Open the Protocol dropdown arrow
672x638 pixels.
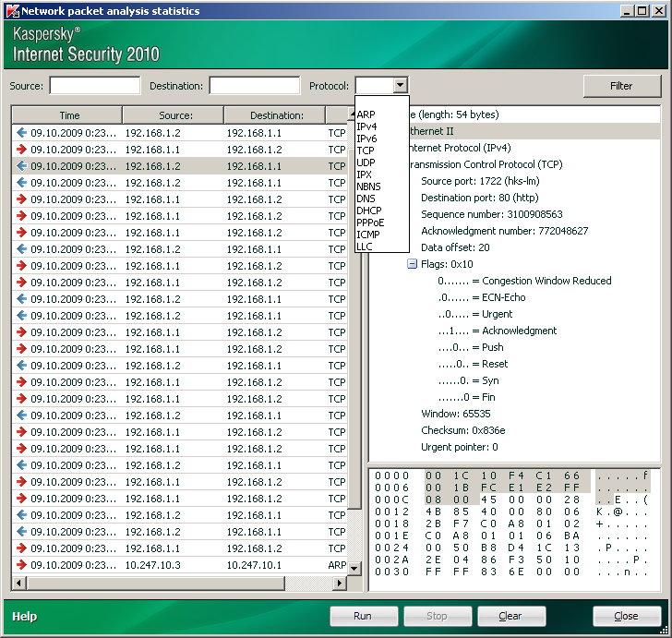click(x=401, y=85)
